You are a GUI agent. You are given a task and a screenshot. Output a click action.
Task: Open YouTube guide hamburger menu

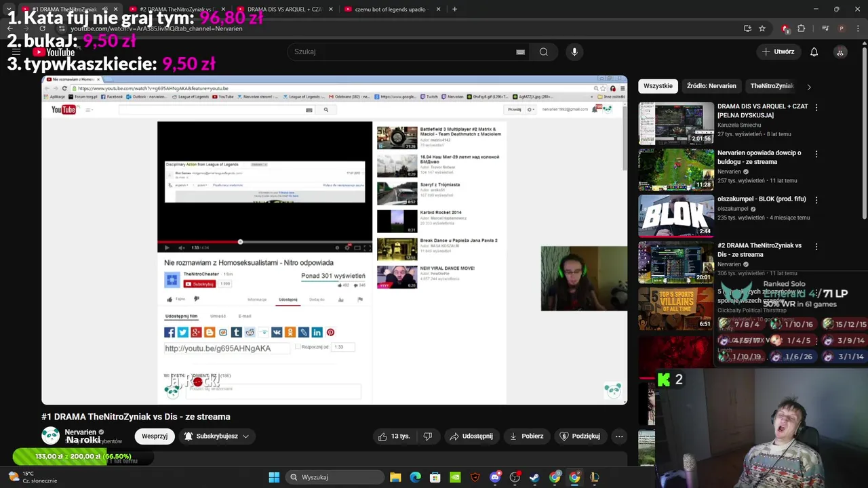tap(16, 52)
